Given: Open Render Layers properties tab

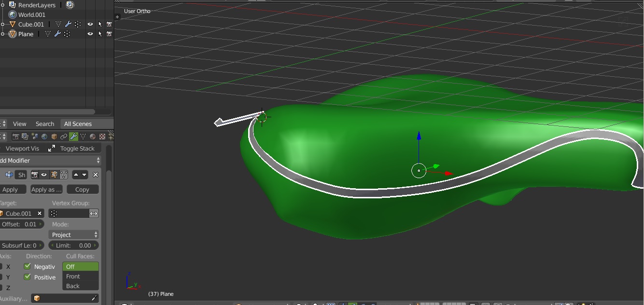Looking at the screenshot, I should 25,137.
